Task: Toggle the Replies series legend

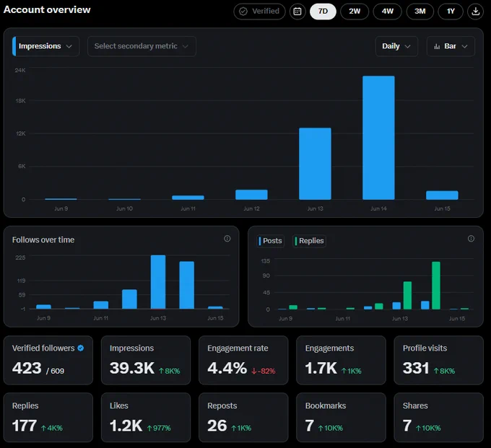Action: click(x=309, y=241)
